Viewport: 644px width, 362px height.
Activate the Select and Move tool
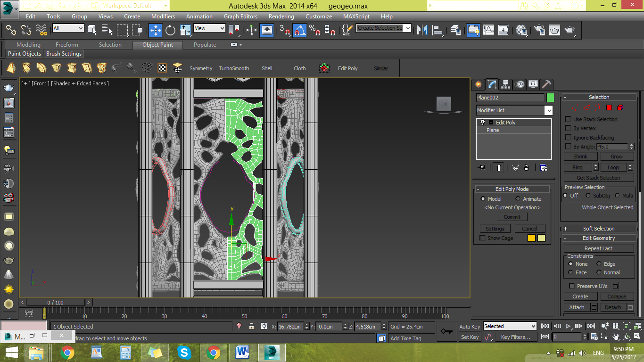(156, 30)
